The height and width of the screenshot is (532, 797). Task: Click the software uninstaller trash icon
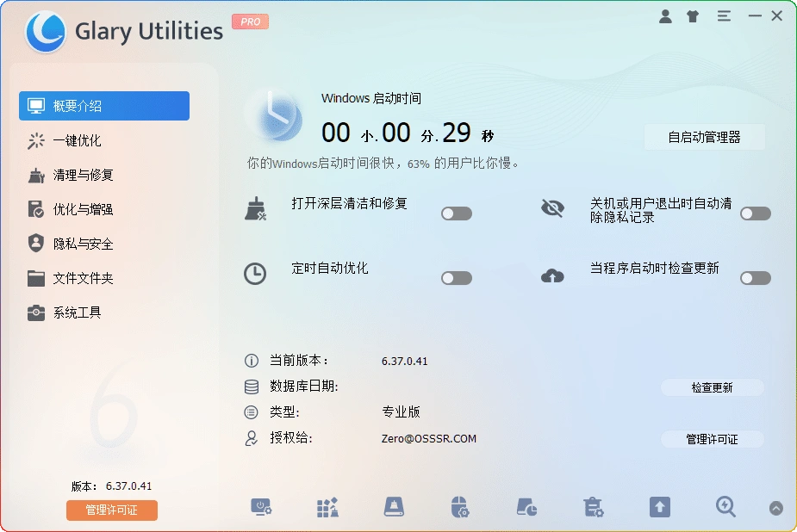tap(592, 508)
